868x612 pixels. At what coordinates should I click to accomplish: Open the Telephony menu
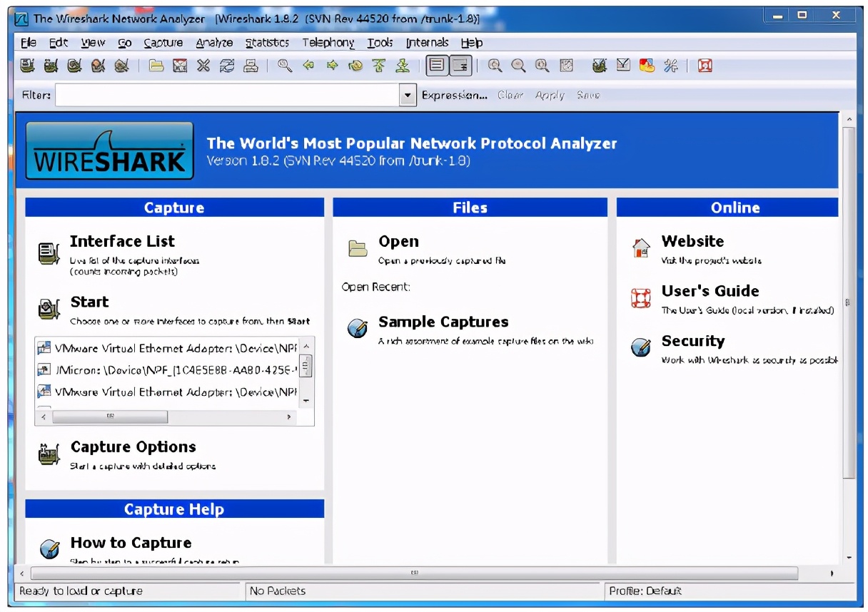pyautogui.click(x=328, y=43)
